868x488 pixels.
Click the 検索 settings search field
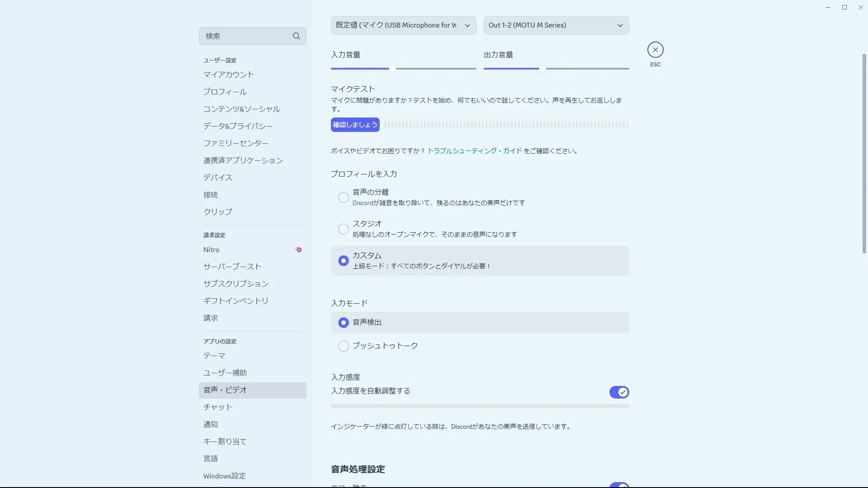(x=244, y=36)
